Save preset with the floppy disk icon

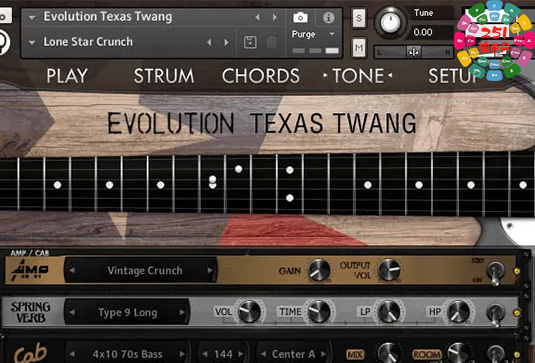[x=250, y=42]
